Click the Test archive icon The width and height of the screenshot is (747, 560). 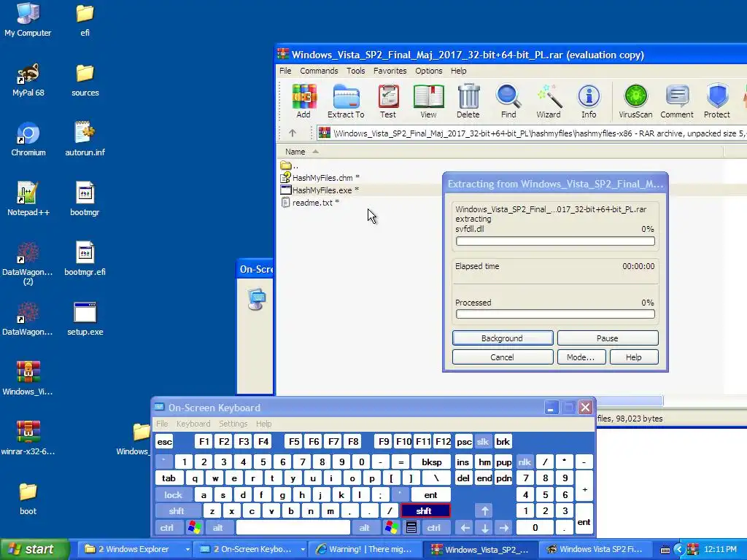pos(388,101)
